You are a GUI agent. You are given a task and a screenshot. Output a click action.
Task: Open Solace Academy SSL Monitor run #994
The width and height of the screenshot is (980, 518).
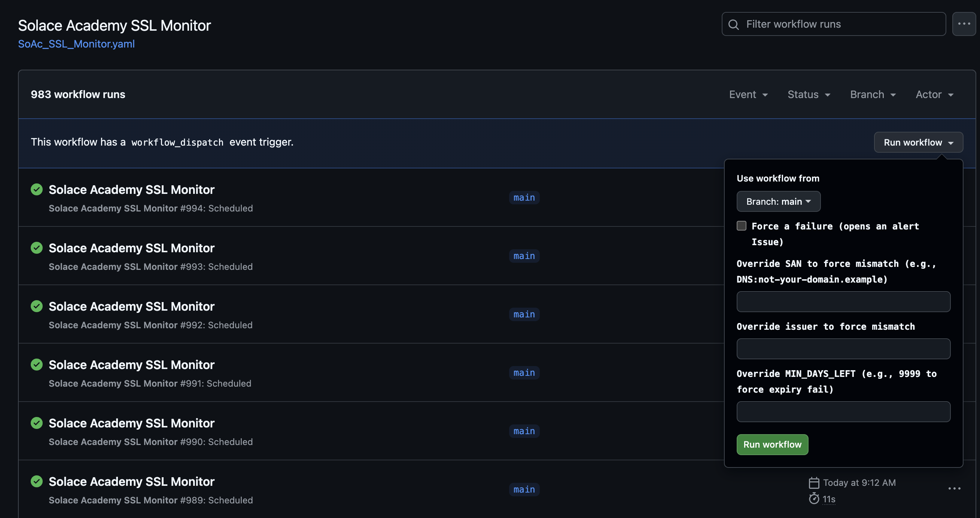(x=132, y=190)
